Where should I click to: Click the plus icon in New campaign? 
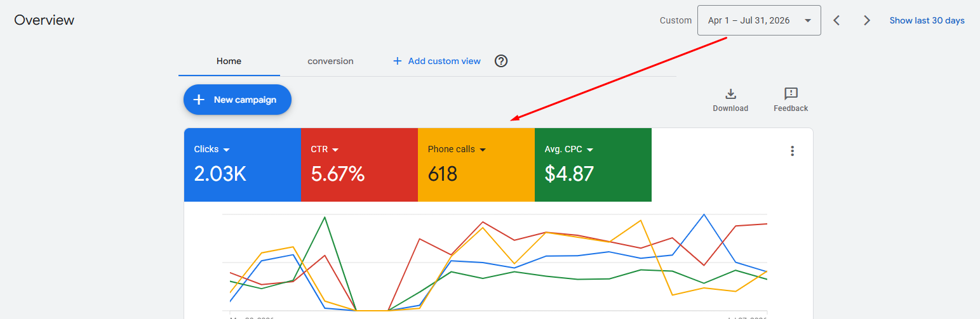click(x=199, y=100)
